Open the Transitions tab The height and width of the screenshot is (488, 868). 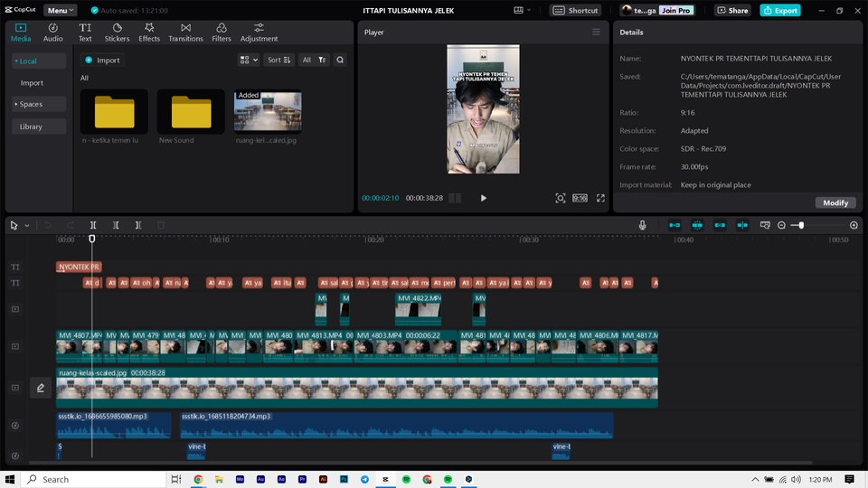[185, 33]
